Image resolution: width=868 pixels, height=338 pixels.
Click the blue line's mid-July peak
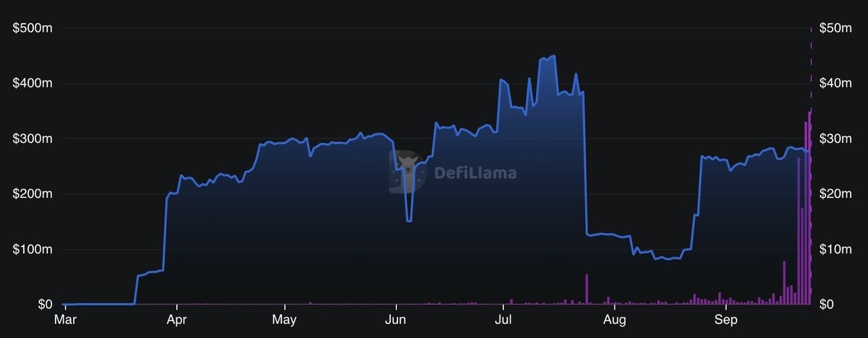point(554,56)
